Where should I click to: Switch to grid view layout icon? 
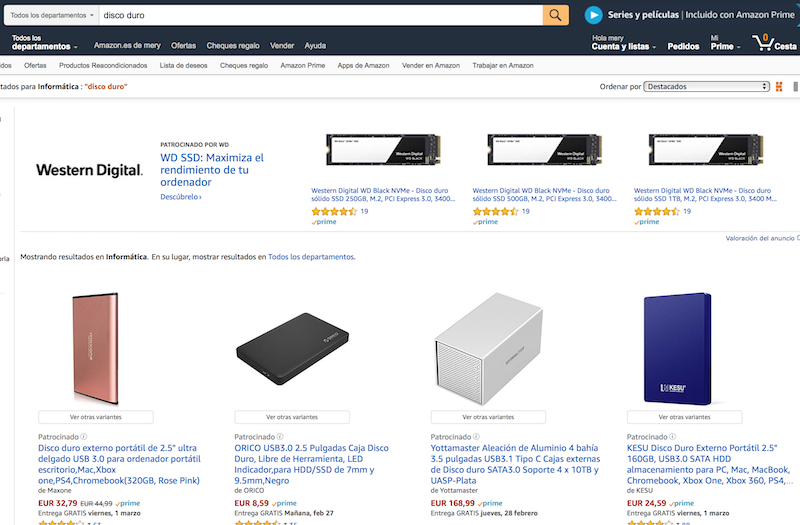(x=778, y=87)
